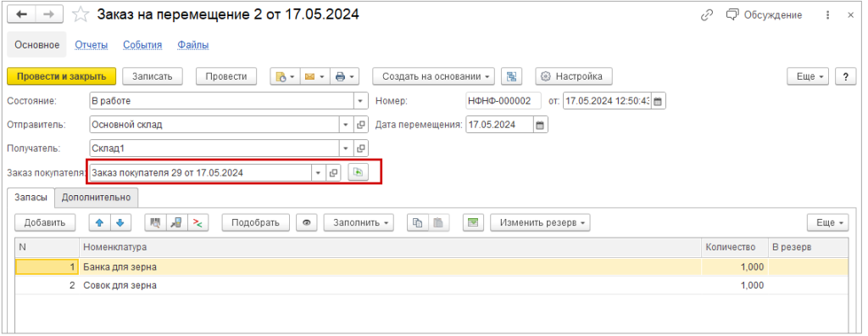Copy link using the chain icon
The height and width of the screenshot is (336, 868).
pos(707,15)
